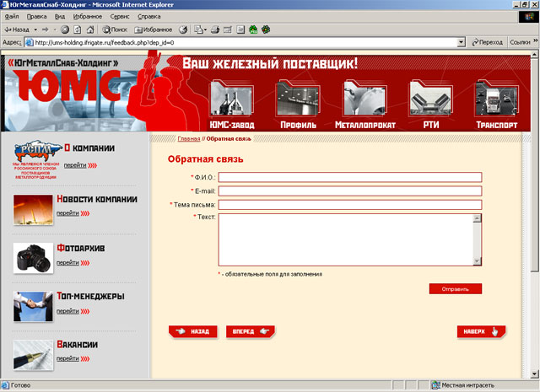Click the Home page icon
This screenshot has width=540, height=392.
(90, 30)
